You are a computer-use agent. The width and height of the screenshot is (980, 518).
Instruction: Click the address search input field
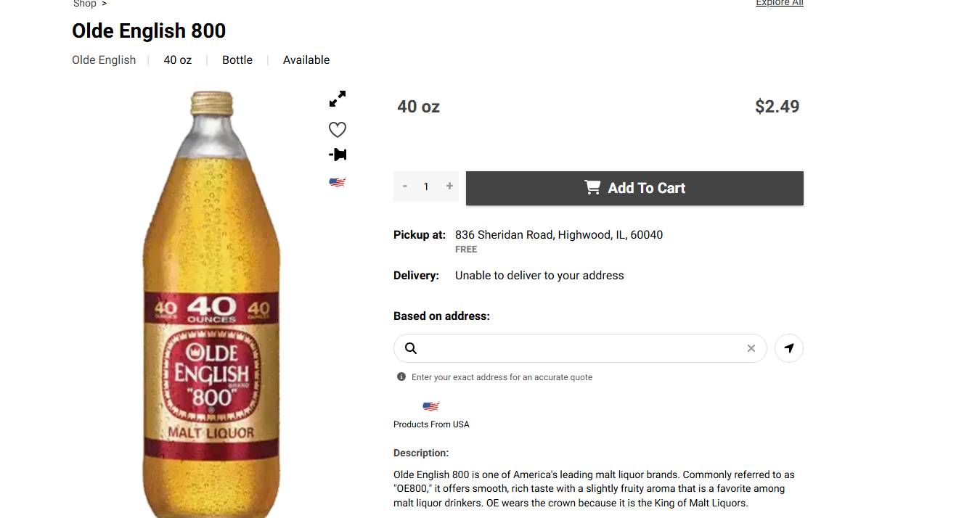tap(580, 348)
